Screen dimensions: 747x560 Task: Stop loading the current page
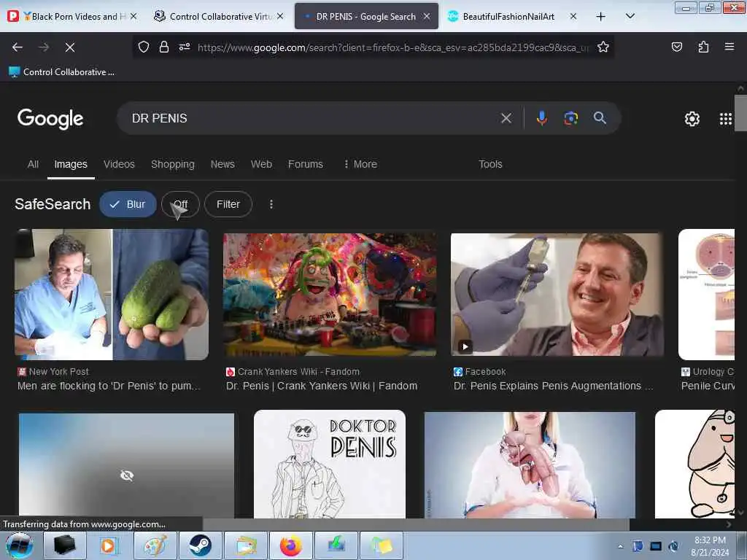pyautogui.click(x=70, y=47)
